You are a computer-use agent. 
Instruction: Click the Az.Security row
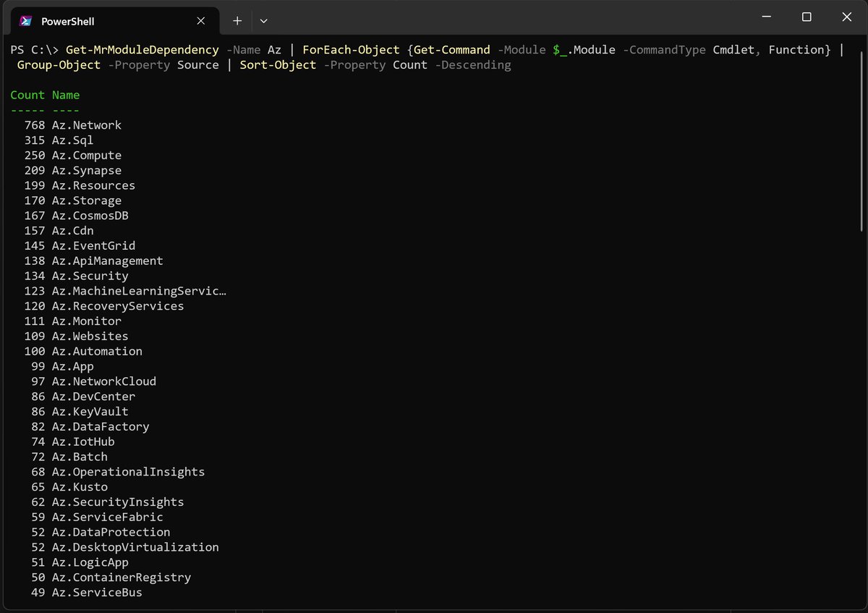pos(77,276)
